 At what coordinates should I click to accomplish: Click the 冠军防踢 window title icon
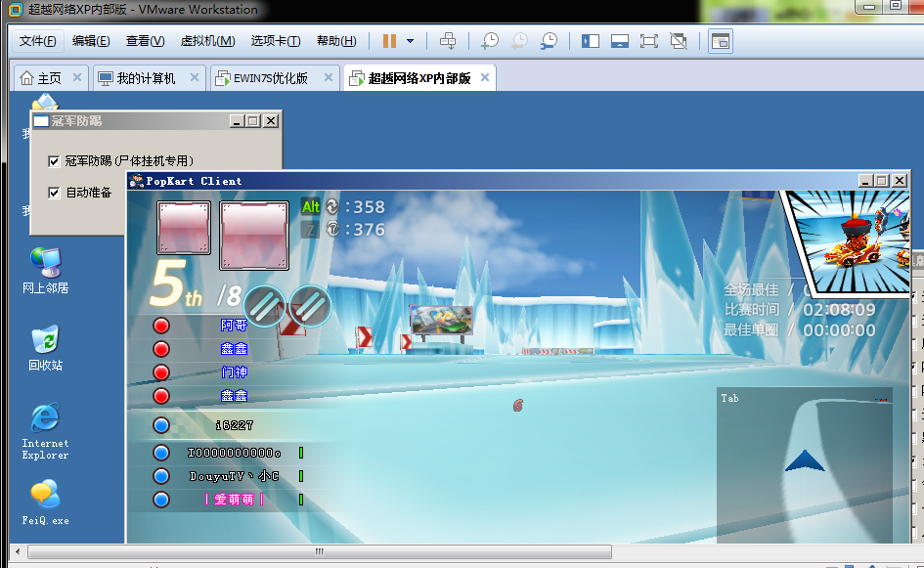pos(41,121)
